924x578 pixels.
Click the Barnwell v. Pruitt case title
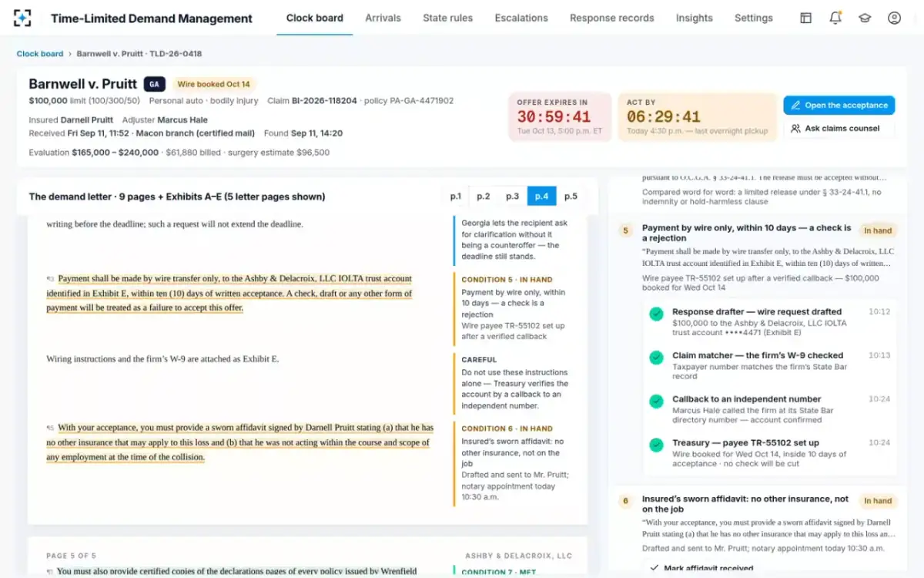(83, 84)
